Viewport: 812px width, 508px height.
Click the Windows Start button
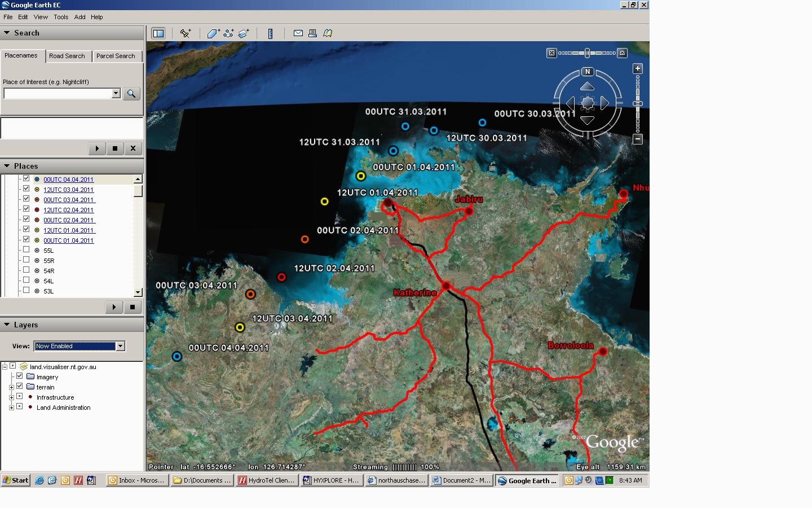pyautogui.click(x=15, y=480)
